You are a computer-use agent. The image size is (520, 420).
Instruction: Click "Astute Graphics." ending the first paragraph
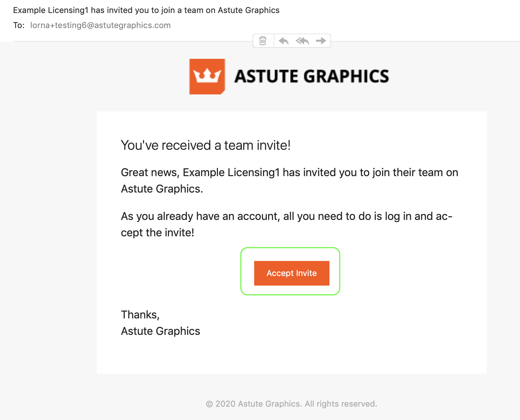click(162, 189)
